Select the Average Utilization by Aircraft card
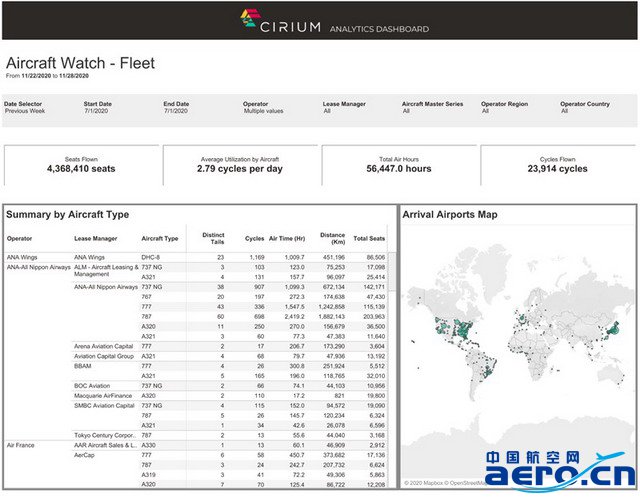The width and height of the screenshot is (640, 498). pyautogui.click(x=240, y=165)
